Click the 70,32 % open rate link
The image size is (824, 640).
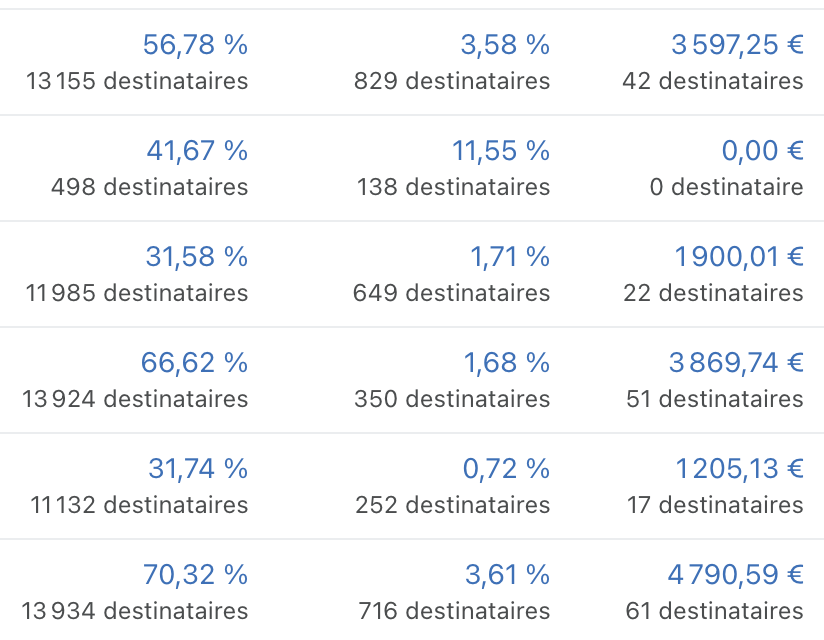click(x=195, y=575)
